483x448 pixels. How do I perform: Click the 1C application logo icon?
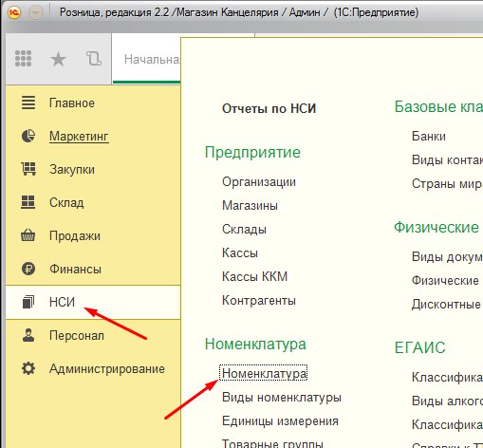click(14, 12)
